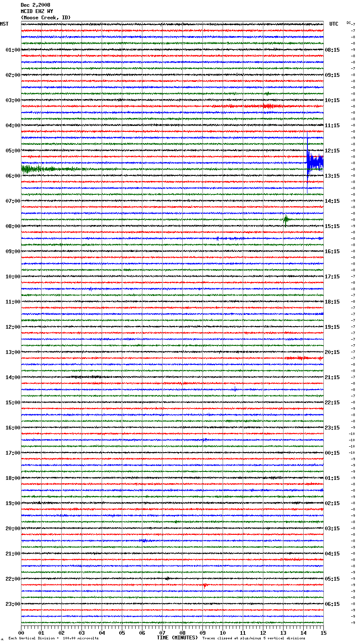This screenshot has height=644, width=357.
Task: Select the 18:00 MST time label
Action: pyautogui.click(x=13, y=478)
